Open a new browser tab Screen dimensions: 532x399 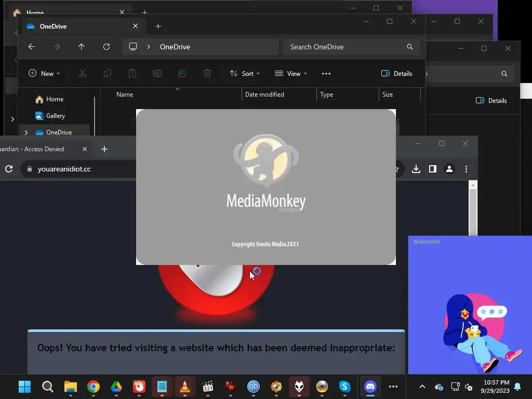[x=104, y=149]
